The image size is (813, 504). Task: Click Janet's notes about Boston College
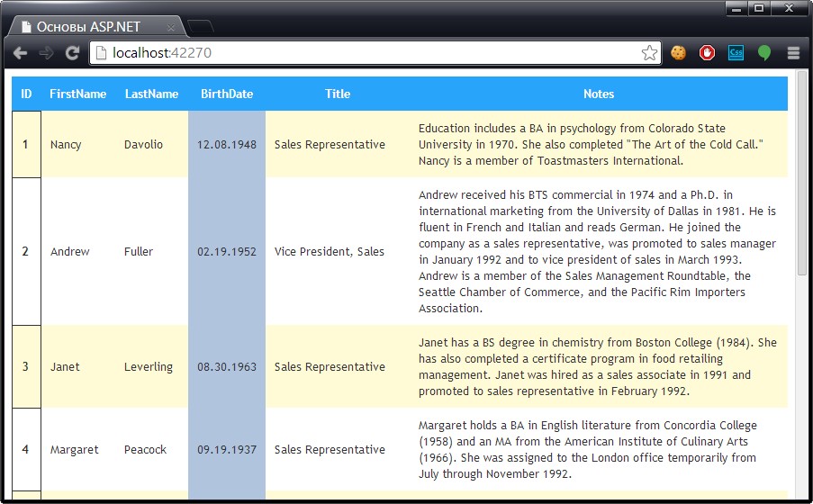[597, 366]
